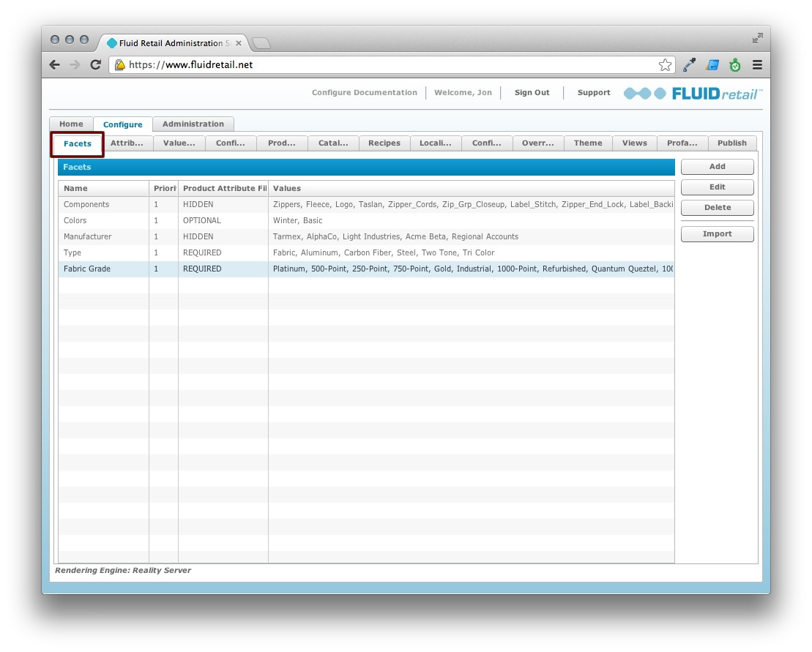Delete the selected facet

pos(717,207)
